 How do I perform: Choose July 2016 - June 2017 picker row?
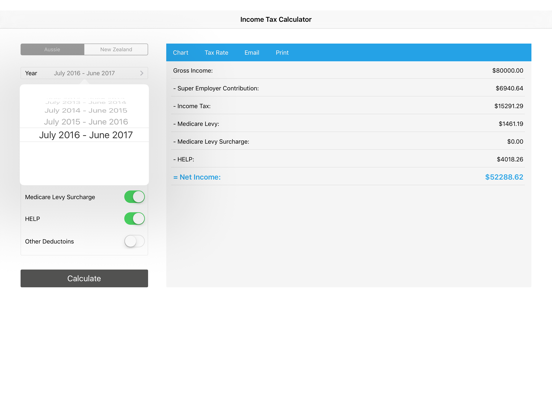click(x=84, y=135)
